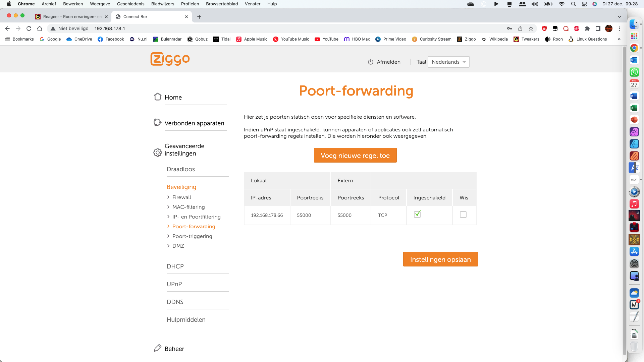644x362 pixels.
Task: Open the Chrome extensions puzzle icon
Action: tap(587, 28)
